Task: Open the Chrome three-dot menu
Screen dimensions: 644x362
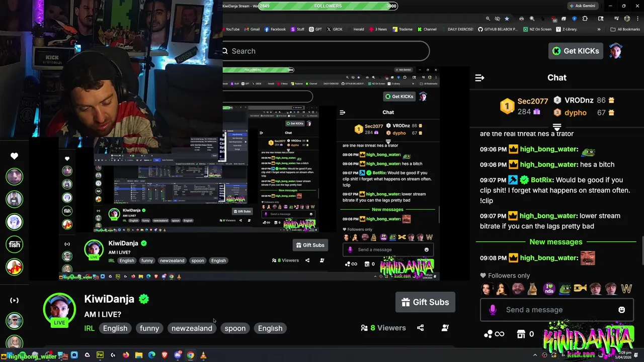Action: point(637,19)
